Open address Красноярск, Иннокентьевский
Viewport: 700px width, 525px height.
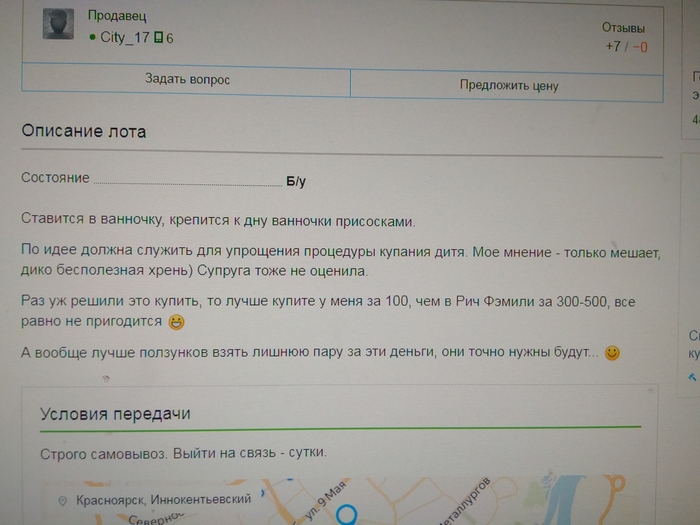click(163, 500)
